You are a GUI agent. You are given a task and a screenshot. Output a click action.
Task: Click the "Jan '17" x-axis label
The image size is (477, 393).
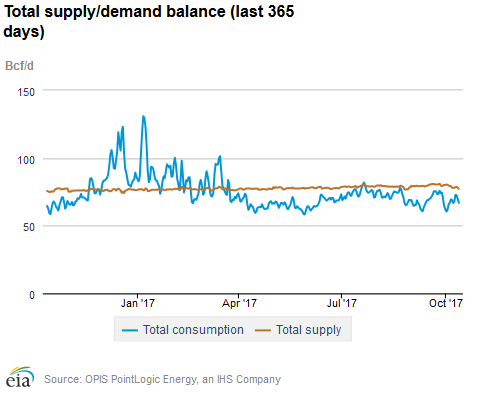[x=138, y=303]
